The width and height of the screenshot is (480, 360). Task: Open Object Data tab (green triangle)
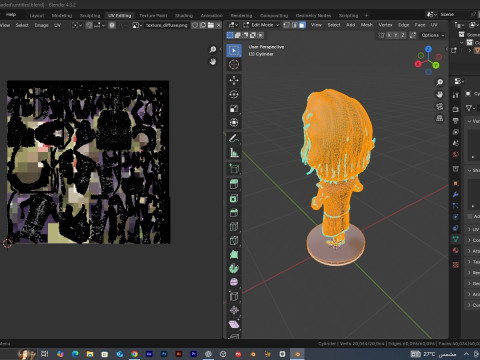click(456, 239)
